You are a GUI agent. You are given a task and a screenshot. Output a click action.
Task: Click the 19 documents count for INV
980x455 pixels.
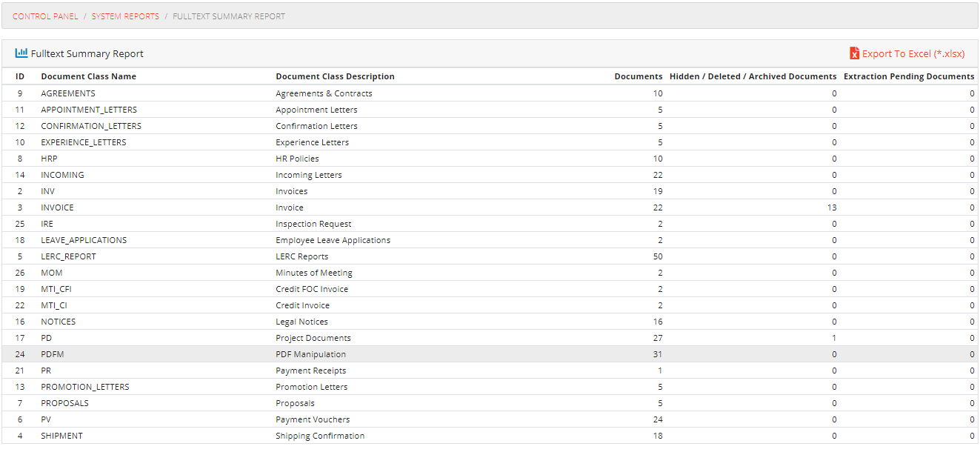(658, 191)
